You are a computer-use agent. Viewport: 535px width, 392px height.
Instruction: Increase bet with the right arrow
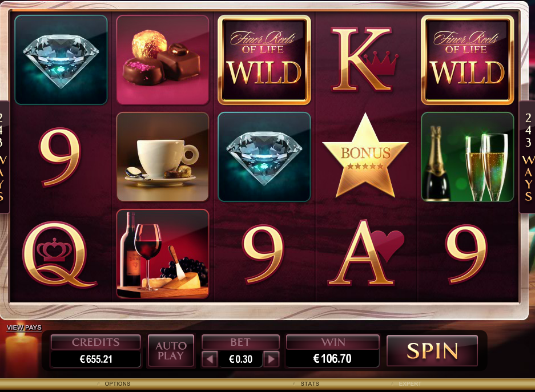[272, 359]
